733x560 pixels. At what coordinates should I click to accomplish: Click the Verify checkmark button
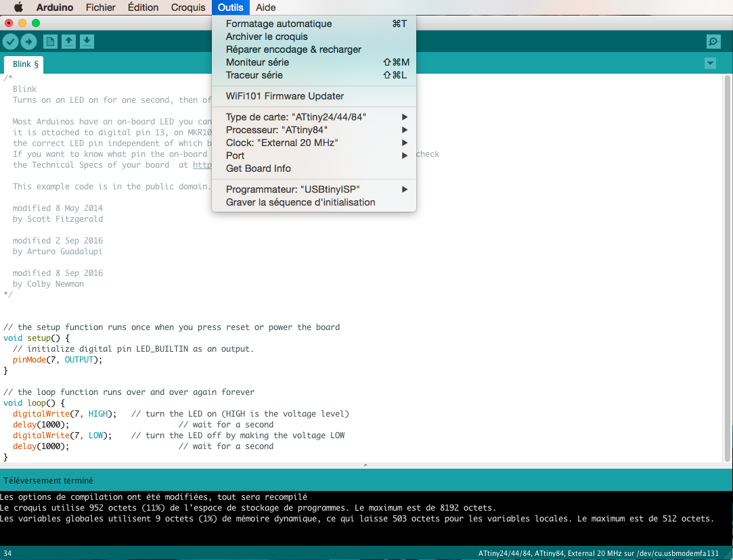pos(10,42)
